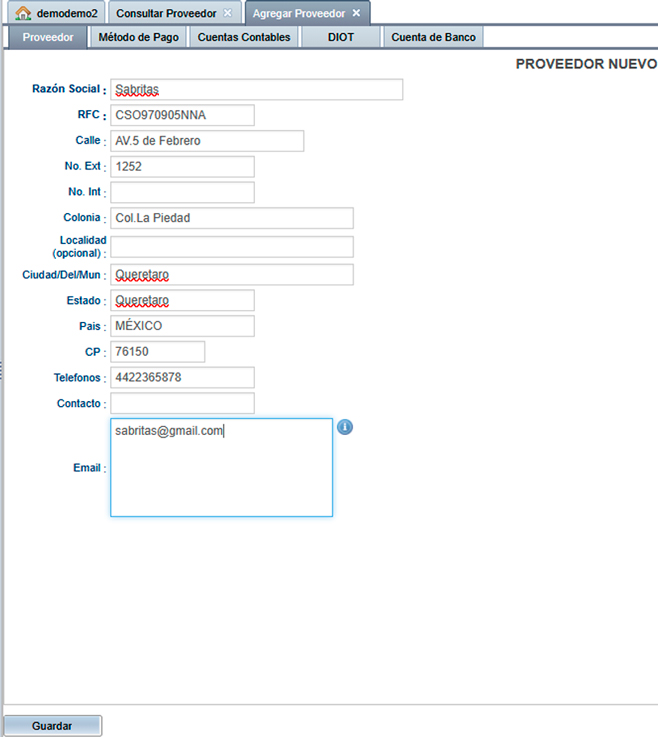The height and width of the screenshot is (737, 658).
Task: Click the blue info icon beside Email
Action: (x=345, y=427)
